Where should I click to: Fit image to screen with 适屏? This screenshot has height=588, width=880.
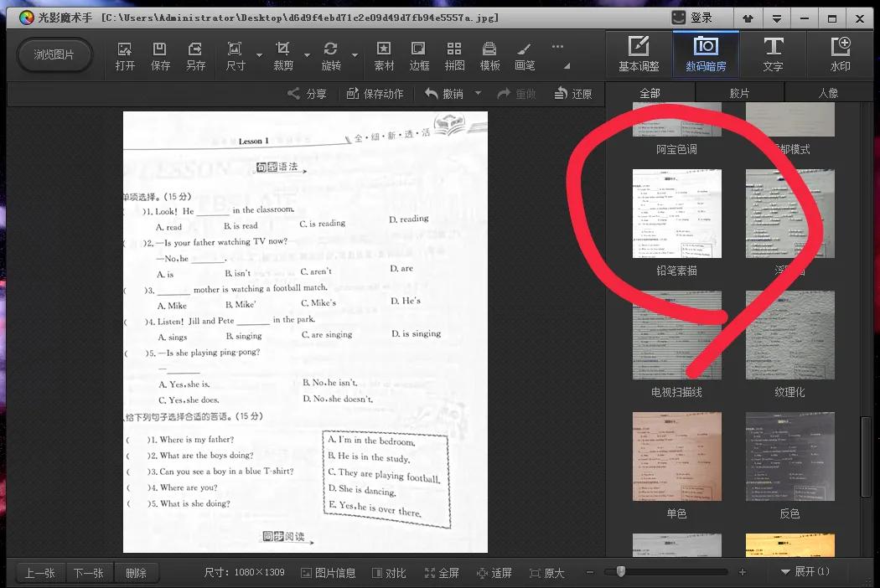pyautogui.click(x=494, y=573)
